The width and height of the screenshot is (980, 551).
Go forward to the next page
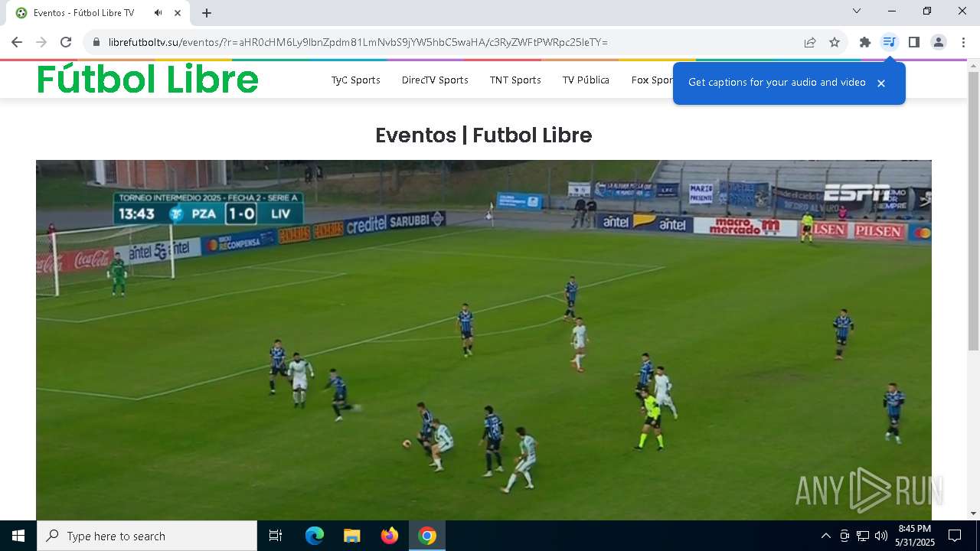point(41,42)
